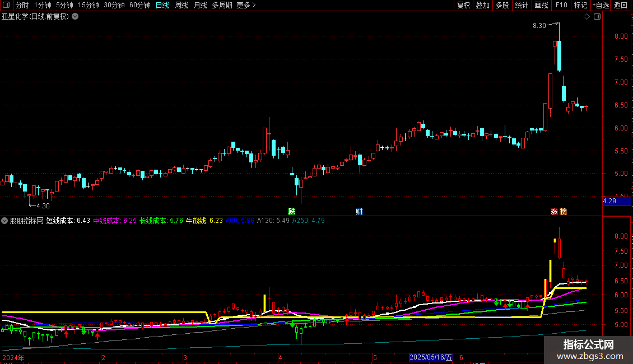
Task: Click the 4.30 low price label
Action: [x=43, y=206]
